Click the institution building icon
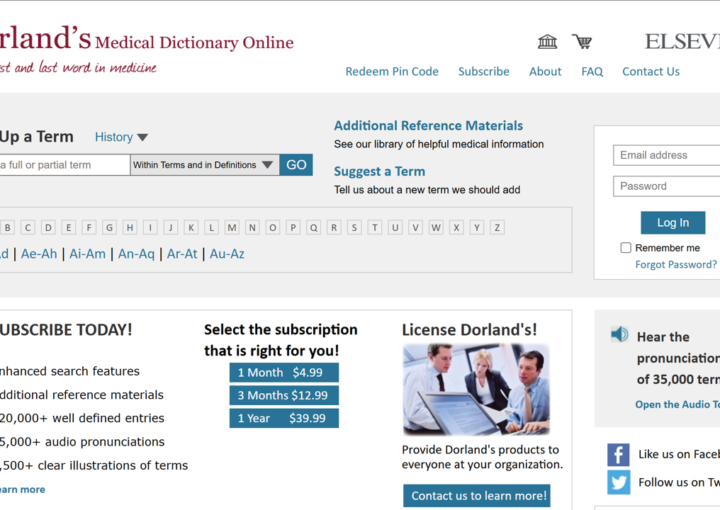 tap(547, 42)
